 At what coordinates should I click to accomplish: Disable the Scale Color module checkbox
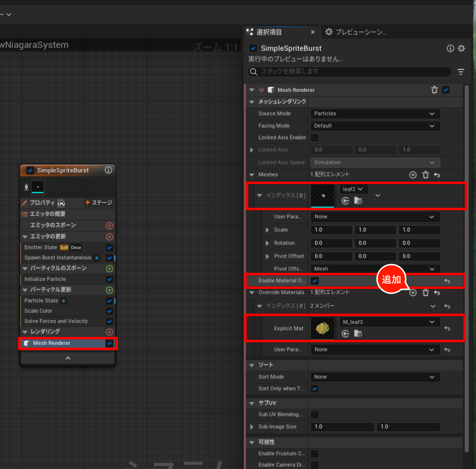point(108,311)
